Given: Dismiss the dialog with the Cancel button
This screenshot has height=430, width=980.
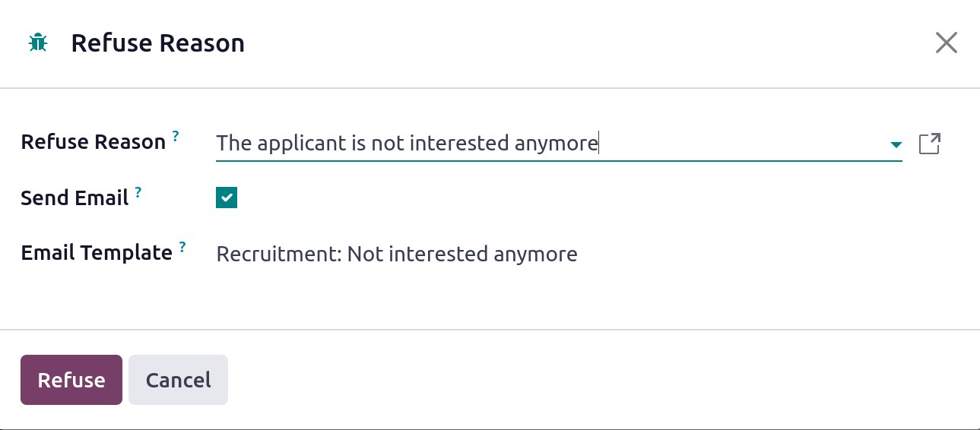Looking at the screenshot, I should tap(179, 380).
